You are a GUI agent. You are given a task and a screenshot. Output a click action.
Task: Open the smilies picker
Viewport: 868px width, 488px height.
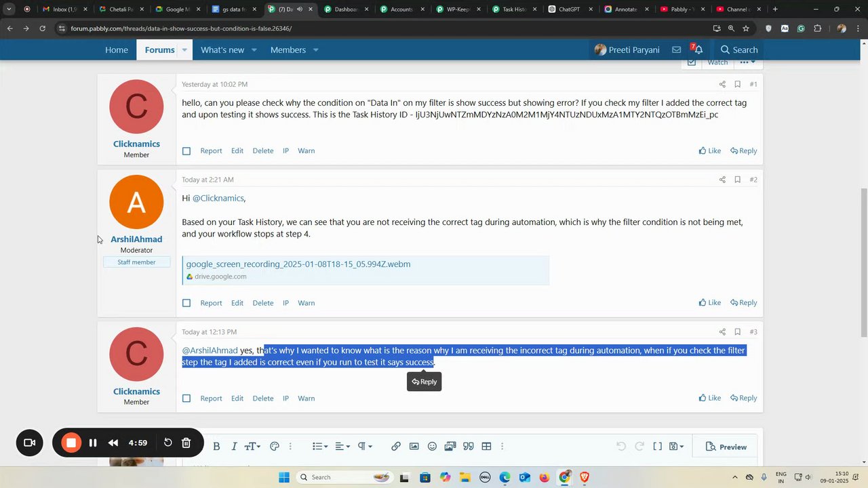point(432,447)
